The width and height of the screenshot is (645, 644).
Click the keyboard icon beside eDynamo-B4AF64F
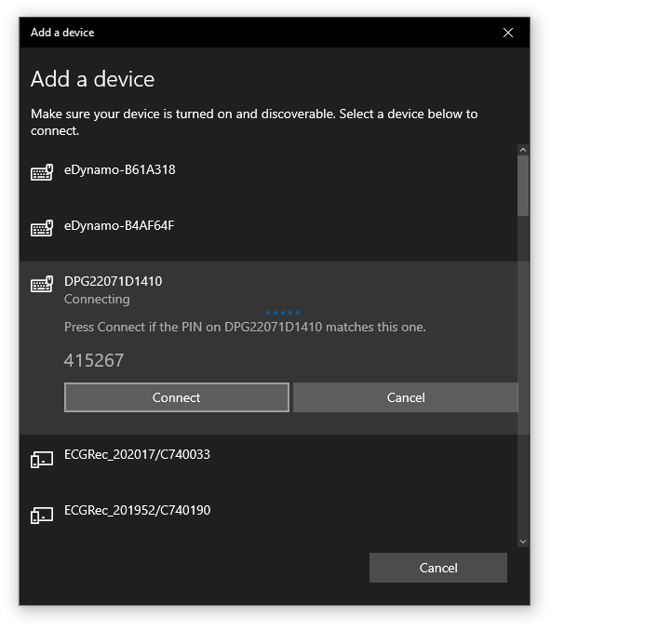(42, 229)
